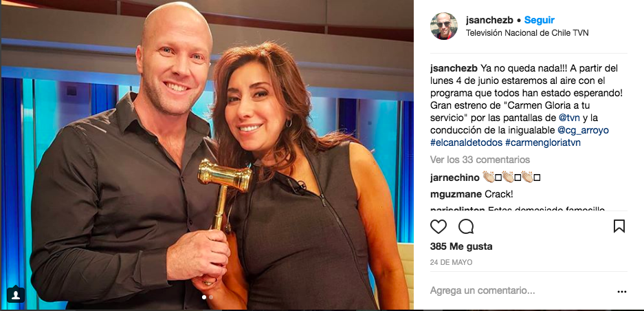Image resolution: width=644 pixels, height=311 pixels.
Task: Open comments with the speech bubble icon
Action: (466, 226)
